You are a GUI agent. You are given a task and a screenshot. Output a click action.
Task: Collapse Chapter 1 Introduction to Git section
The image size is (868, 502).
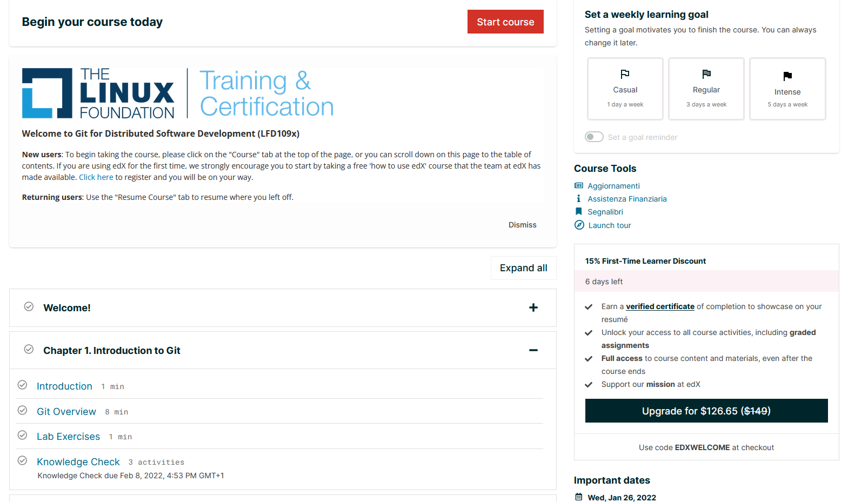point(533,350)
